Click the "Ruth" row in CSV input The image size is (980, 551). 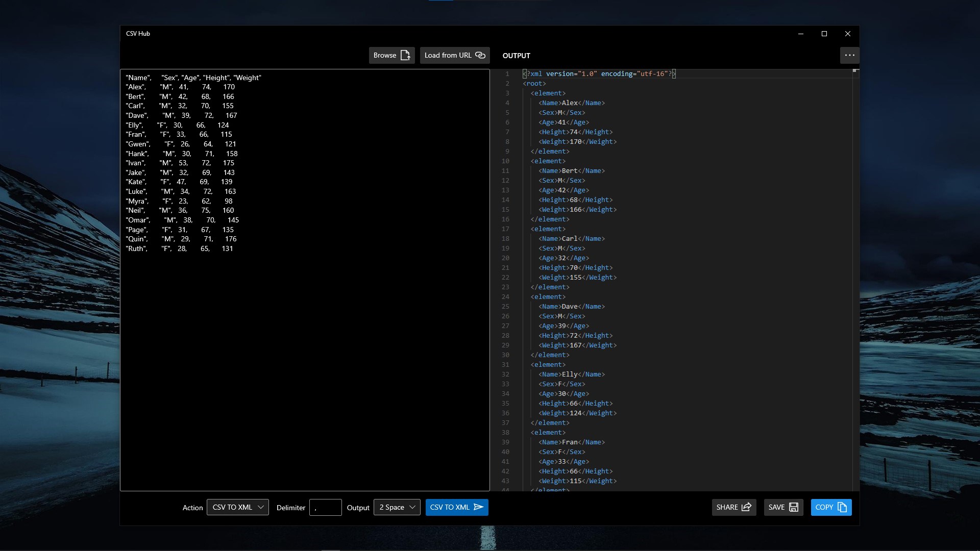coord(179,248)
